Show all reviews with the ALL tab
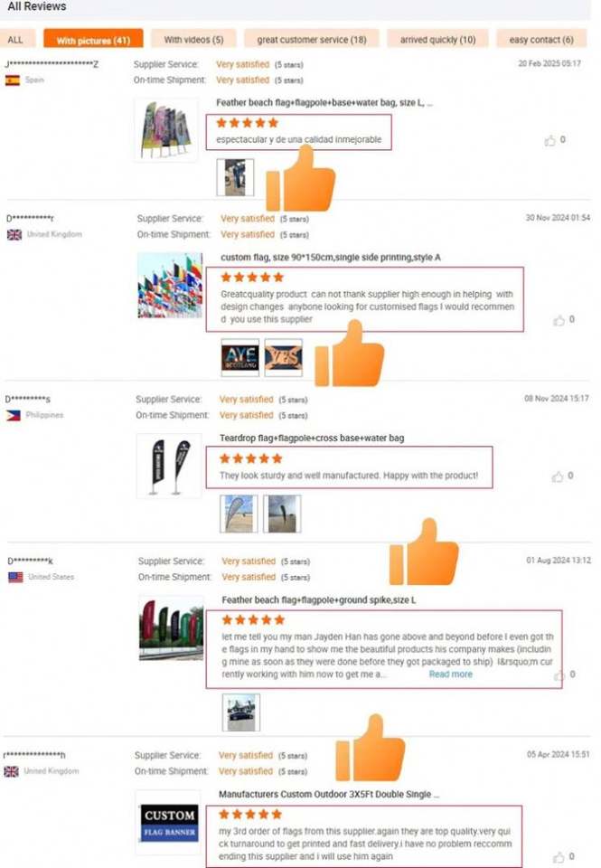 [x=17, y=39]
